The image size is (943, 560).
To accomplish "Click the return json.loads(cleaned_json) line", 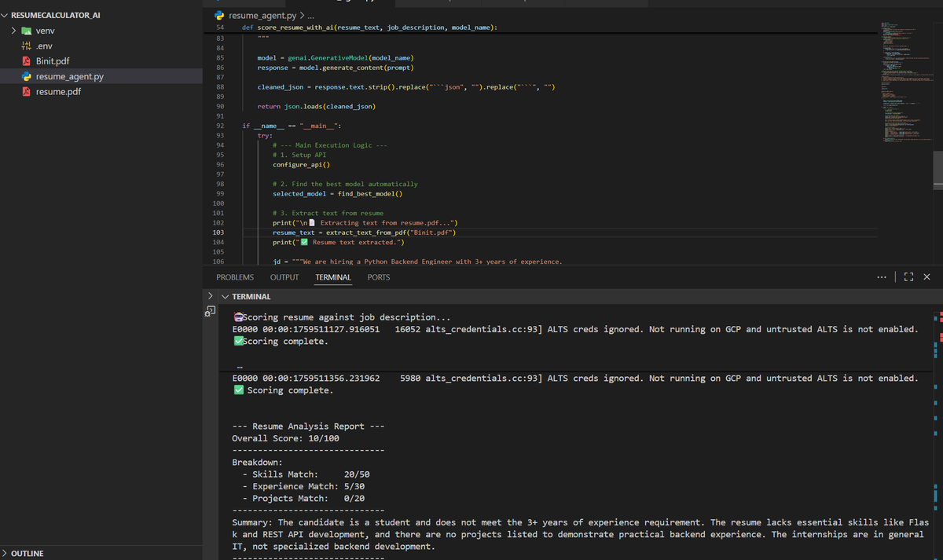I will [316, 106].
